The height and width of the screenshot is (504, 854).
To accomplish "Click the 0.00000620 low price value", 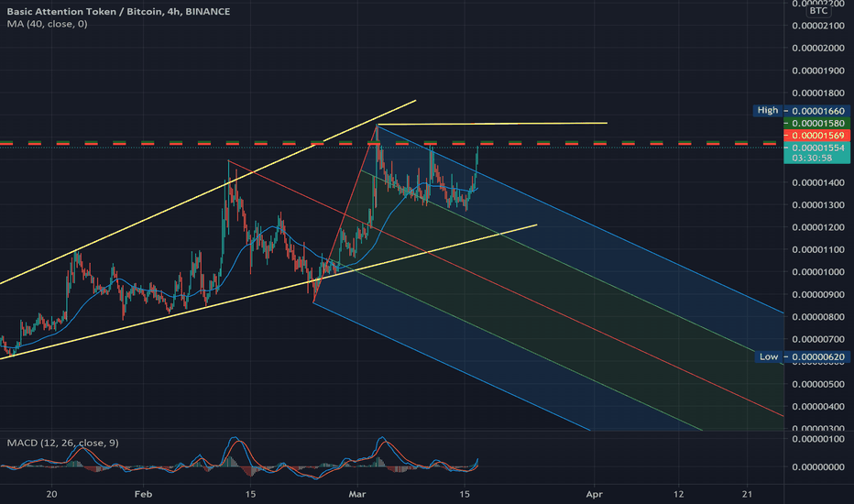I will (817, 356).
